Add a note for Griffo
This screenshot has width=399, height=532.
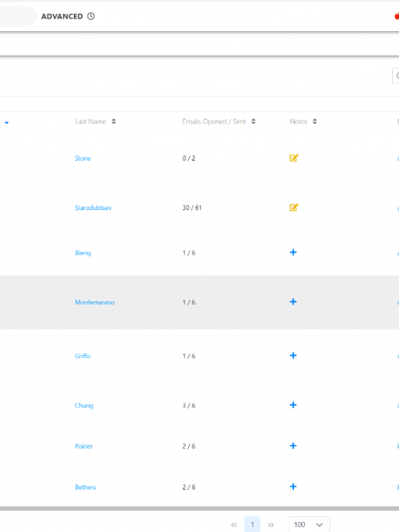(x=293, y=356)
